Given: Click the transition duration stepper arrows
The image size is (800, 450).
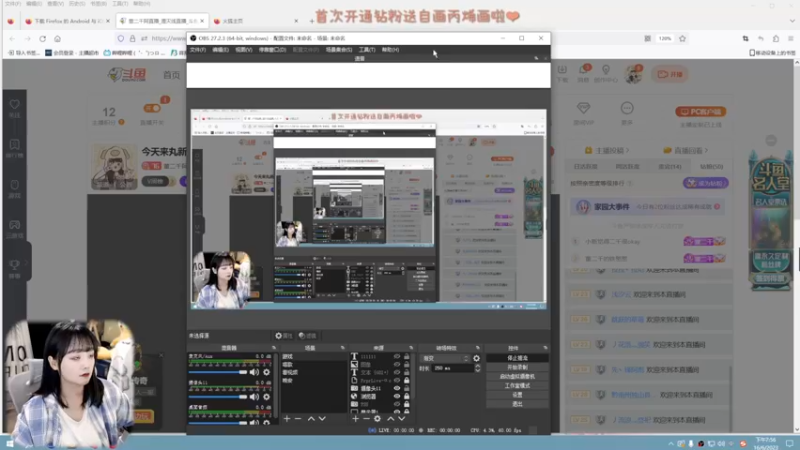Looking at the screenshot, I should click(x=478, y=368).
